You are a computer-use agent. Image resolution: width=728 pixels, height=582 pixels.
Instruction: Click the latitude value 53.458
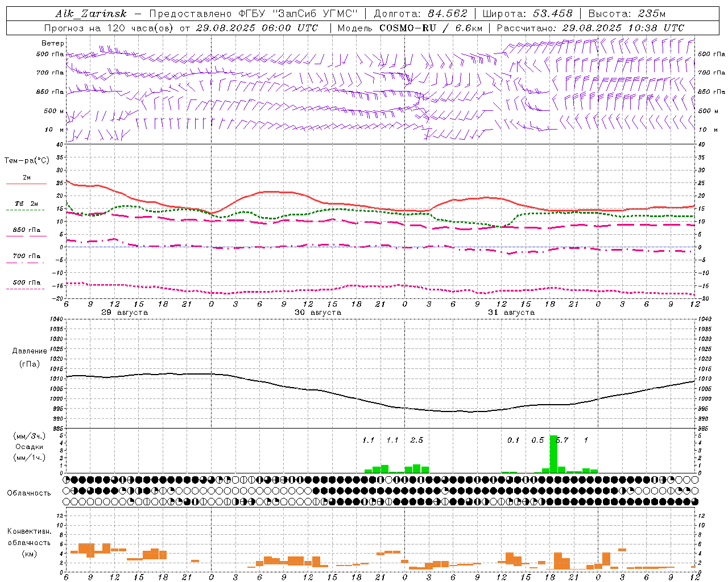coord(553,14)
